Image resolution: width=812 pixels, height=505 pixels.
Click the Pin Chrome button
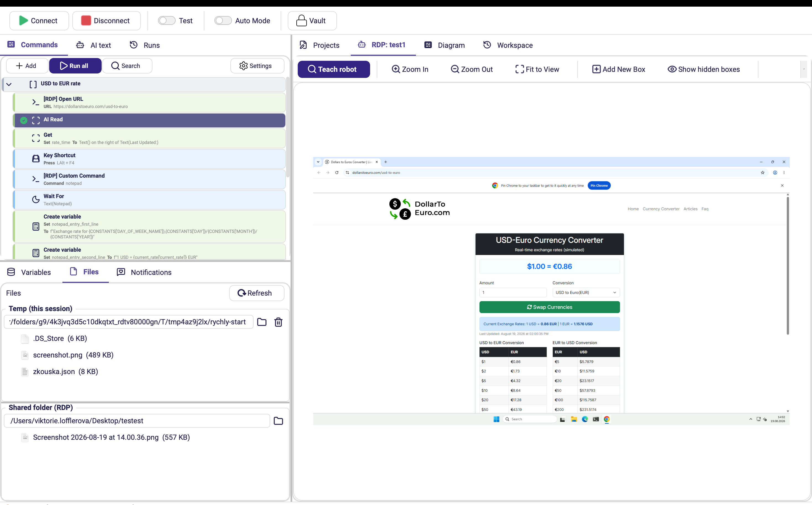click(x=599, y=186)
